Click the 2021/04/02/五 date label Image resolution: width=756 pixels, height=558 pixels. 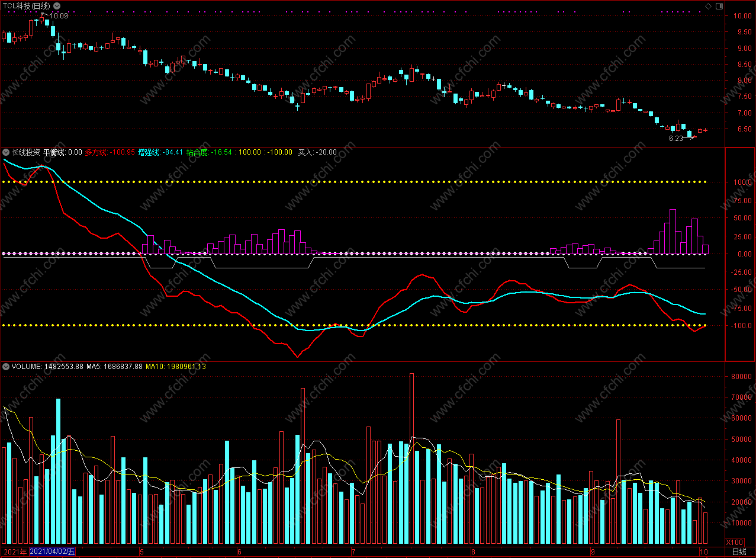(53, 552)
